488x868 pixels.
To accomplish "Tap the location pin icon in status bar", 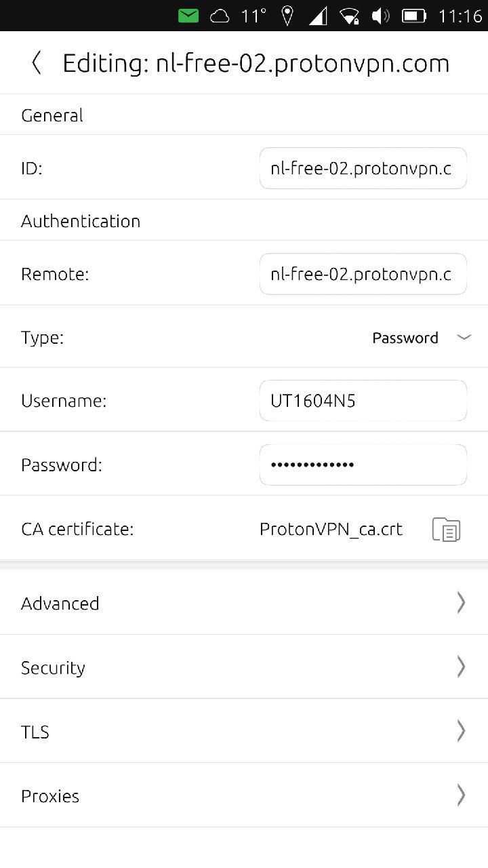I will pos(287,16).
